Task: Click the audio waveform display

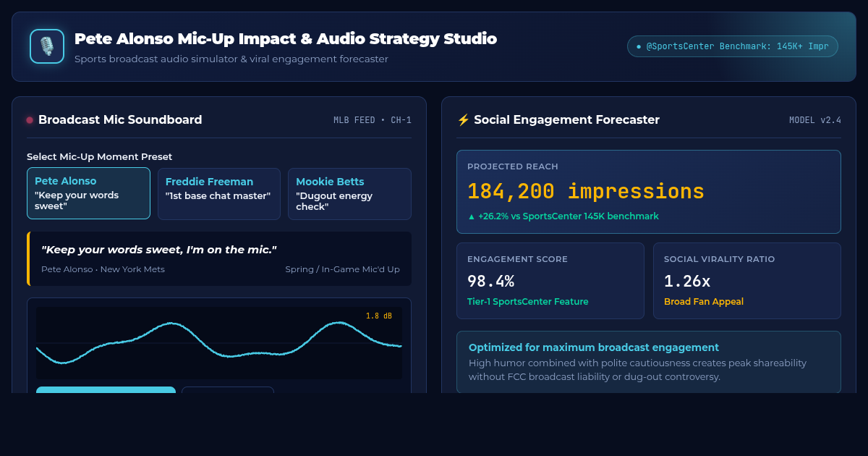Action: [219, 343]
